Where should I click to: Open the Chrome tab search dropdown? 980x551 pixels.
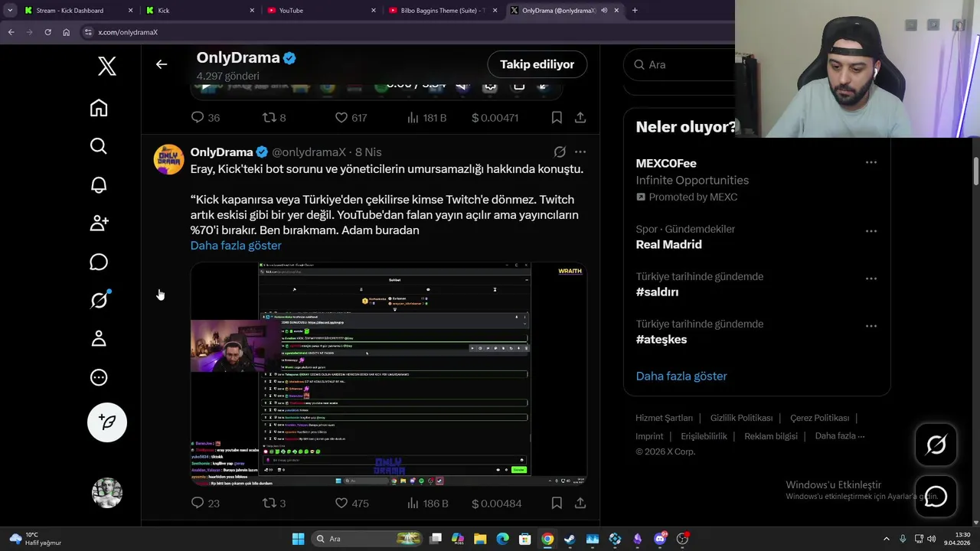point(10,11)
